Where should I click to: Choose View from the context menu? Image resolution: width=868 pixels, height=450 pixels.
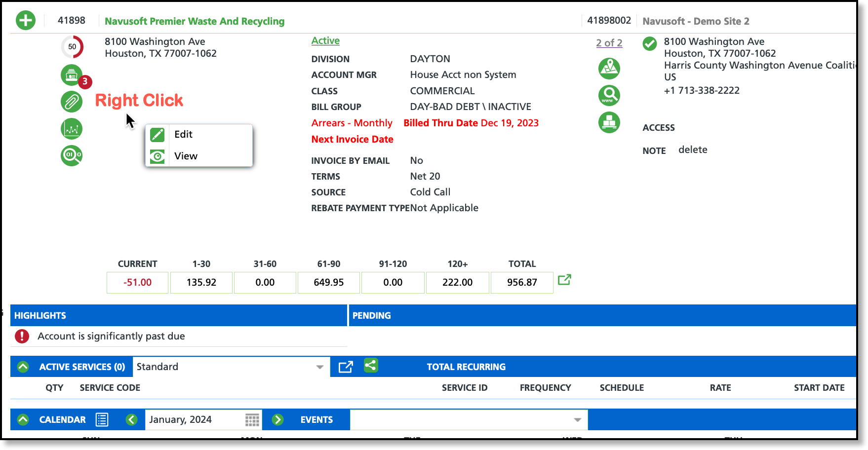coord(199,156)
